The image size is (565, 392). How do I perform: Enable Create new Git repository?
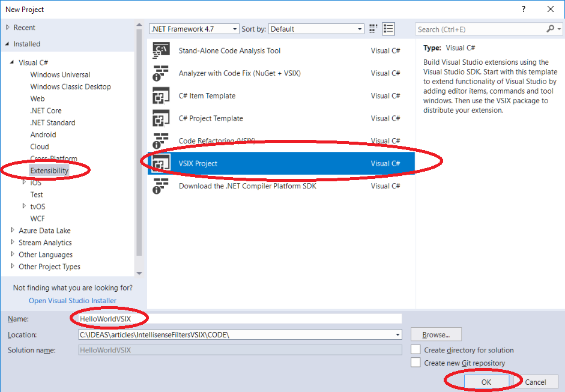(x=415, y=363)
